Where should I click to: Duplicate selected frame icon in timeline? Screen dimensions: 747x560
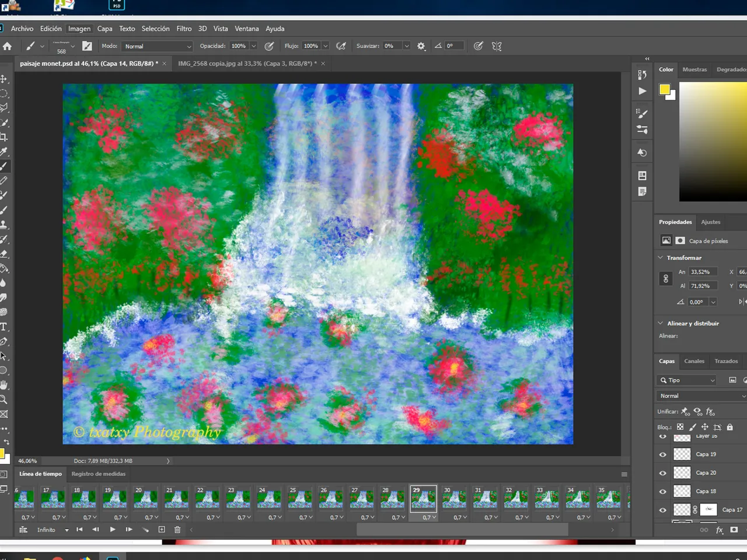pos(162,530)
